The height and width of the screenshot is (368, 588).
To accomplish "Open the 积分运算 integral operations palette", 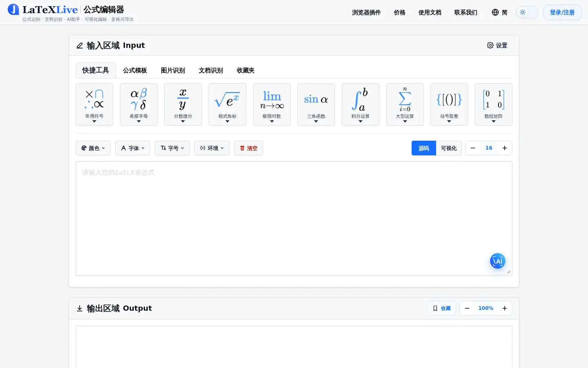I will tap(361, 104).
